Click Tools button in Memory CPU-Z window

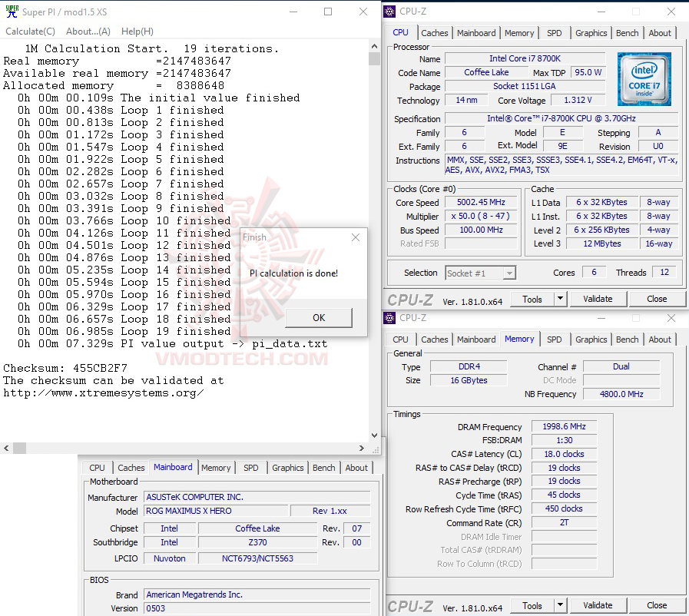pyautogui.click(x=532, y=606)
